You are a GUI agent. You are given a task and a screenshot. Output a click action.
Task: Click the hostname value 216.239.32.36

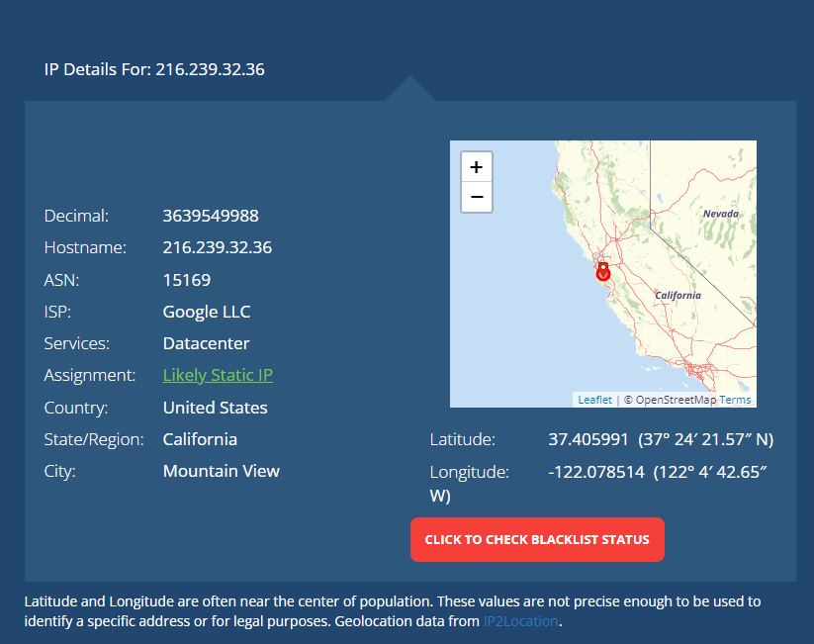click(x=217, y=247)
